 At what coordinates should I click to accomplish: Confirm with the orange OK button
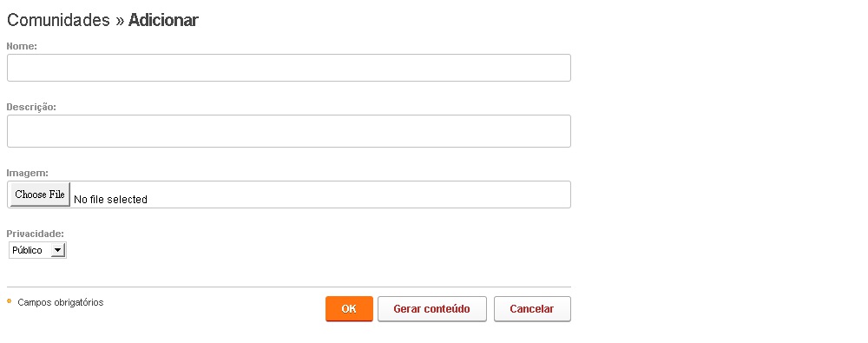349,309
